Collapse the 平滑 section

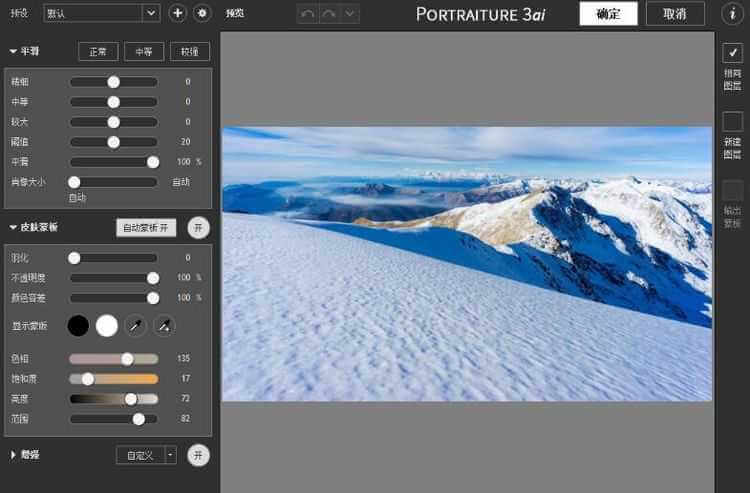13,51
